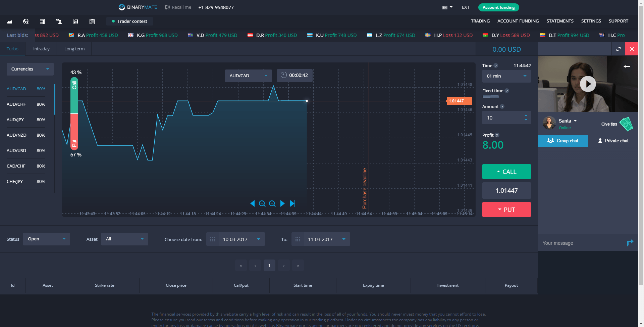644x327 pixels.
Task: Open the EN language selector
Action: point(447,7)
